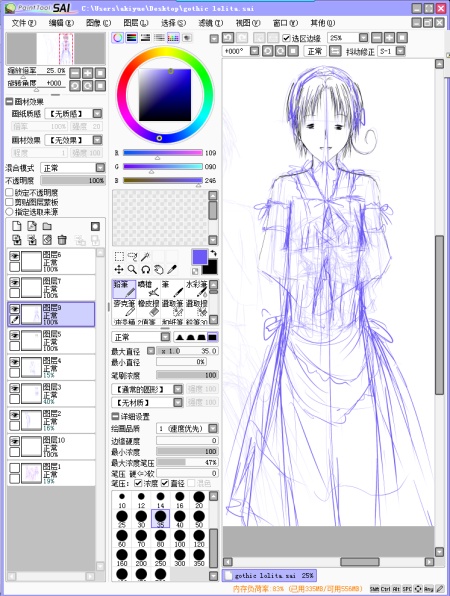Viewport: 450px width, 596px height.
Task: Click the undo arrow button
Action: pyautogui.click(x=228, y=38)
